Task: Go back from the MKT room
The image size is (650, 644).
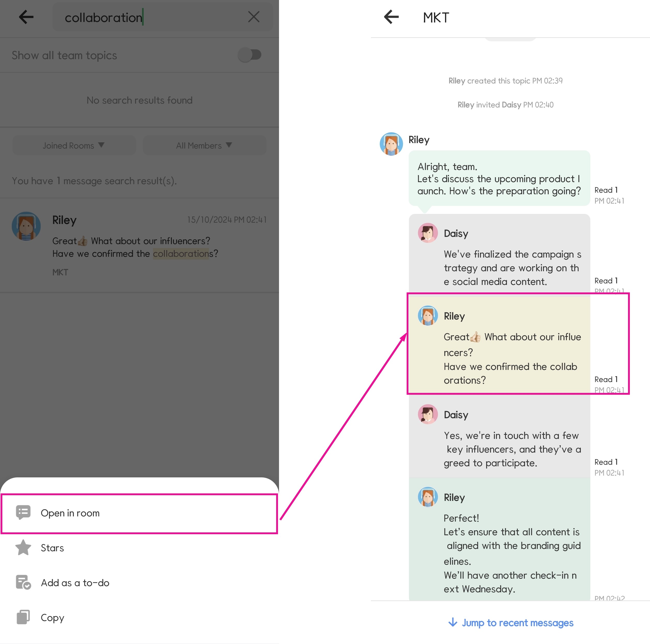Action: coord(391,17)
